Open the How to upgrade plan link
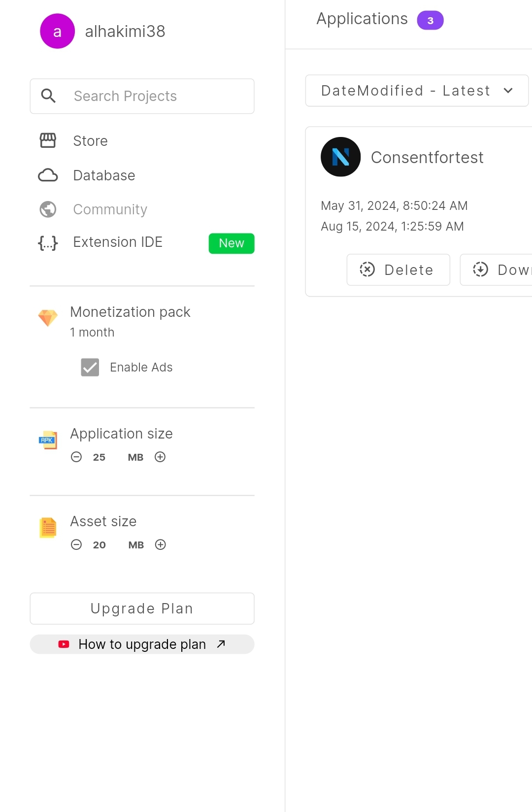532x812 pixels. [142, 644]
